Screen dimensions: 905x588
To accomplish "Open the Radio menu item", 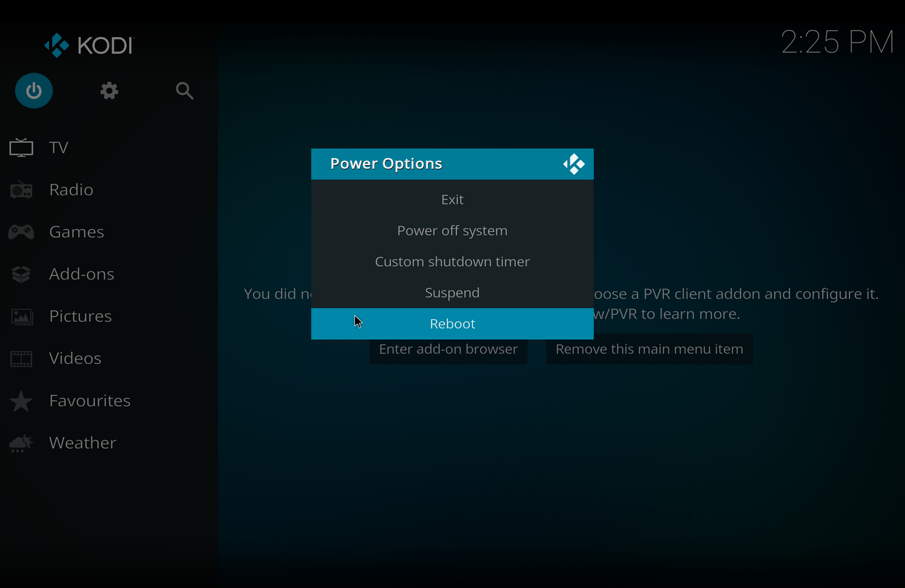I will pyautogui.click(x=71, y=189).
